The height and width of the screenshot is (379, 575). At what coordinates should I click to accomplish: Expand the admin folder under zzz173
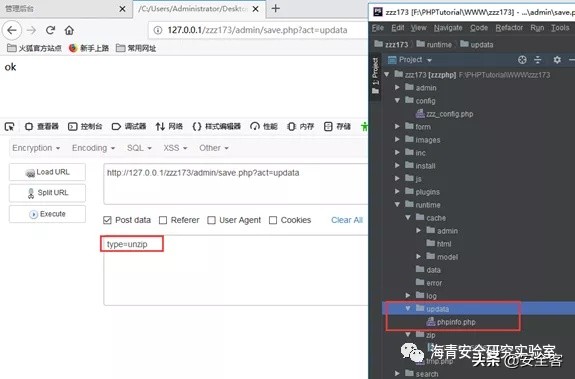[x=397, y=87]
